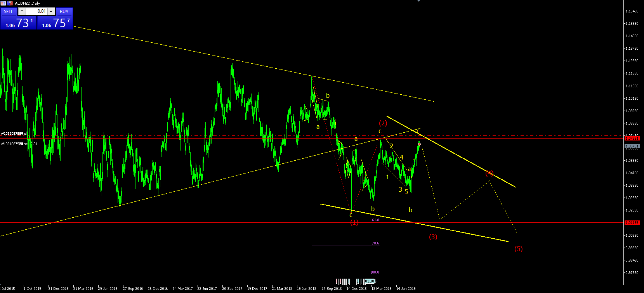Click the BUY button
Screen dimensions: 644x293
point(64,11)
